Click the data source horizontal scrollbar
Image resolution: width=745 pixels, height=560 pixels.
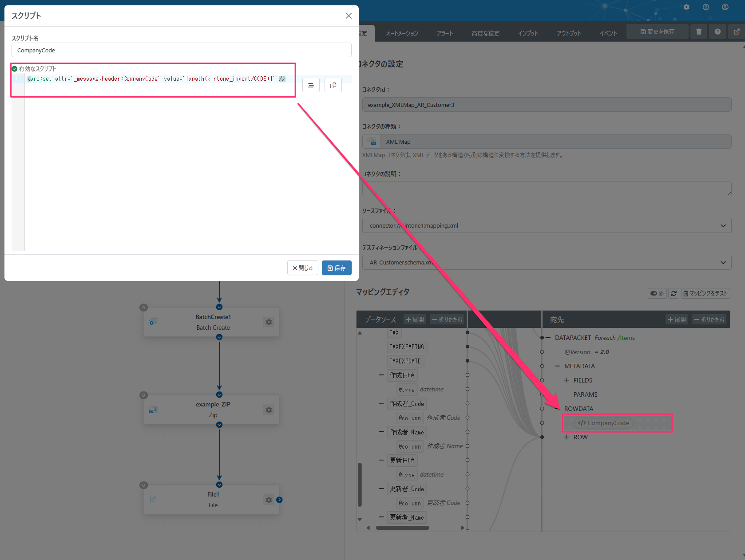[x=402, y=528]
